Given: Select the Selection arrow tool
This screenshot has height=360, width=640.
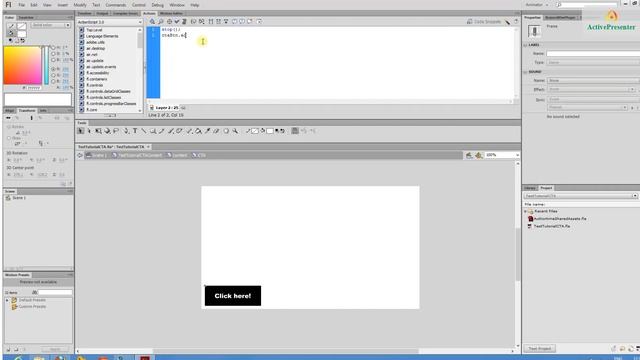Looking at the screenshot, I should tap(80, 131).
